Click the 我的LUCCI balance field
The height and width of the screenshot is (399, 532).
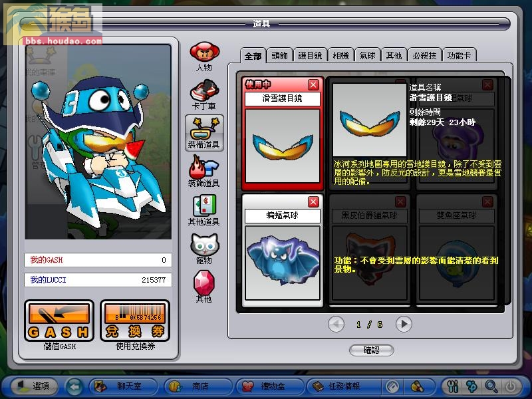[x=98, y=280]
